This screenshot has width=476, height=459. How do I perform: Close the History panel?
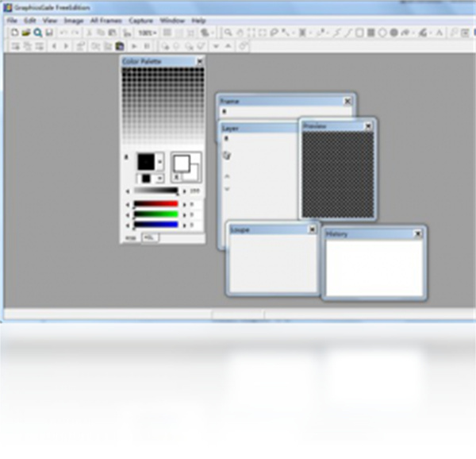418,233
